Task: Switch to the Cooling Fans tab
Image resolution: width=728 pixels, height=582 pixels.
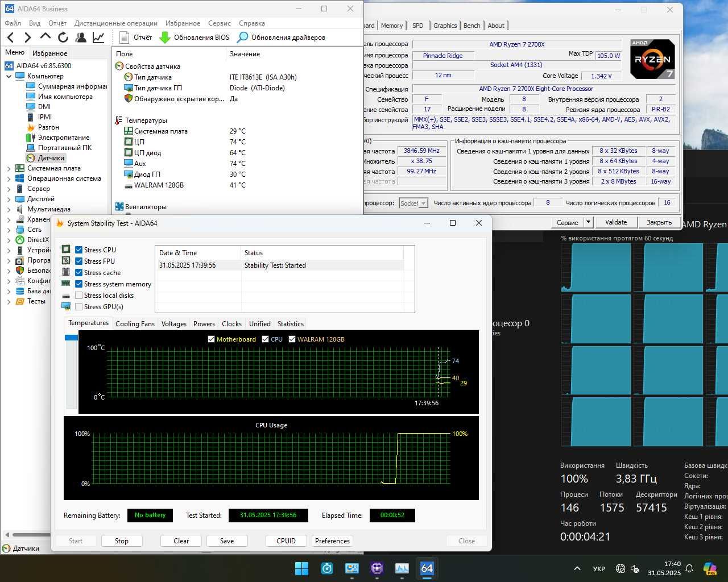Action: 135,324
